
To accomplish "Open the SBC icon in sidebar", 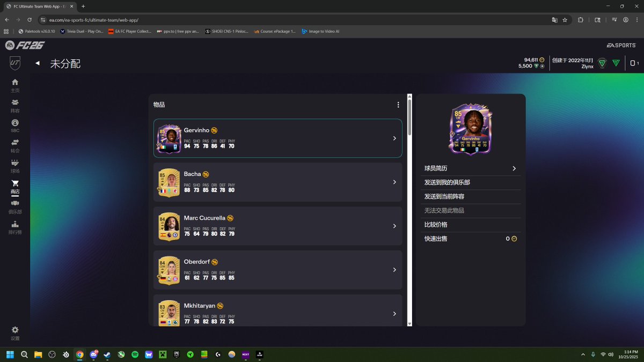I will (x=15, y=123).
